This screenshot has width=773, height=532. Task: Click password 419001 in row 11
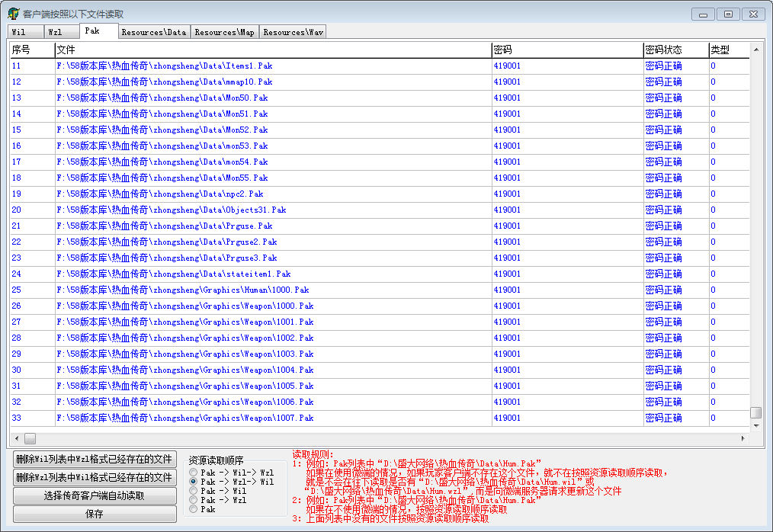coord(507,66)
